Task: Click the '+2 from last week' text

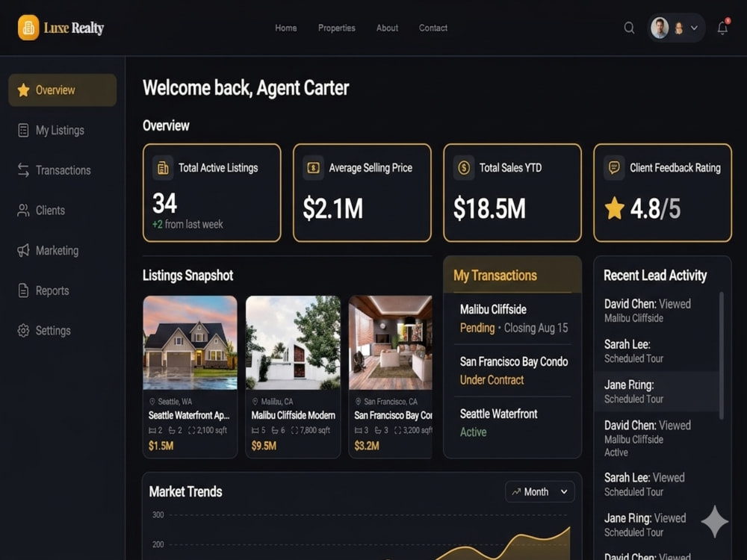Action: click(x=187, y=224)
